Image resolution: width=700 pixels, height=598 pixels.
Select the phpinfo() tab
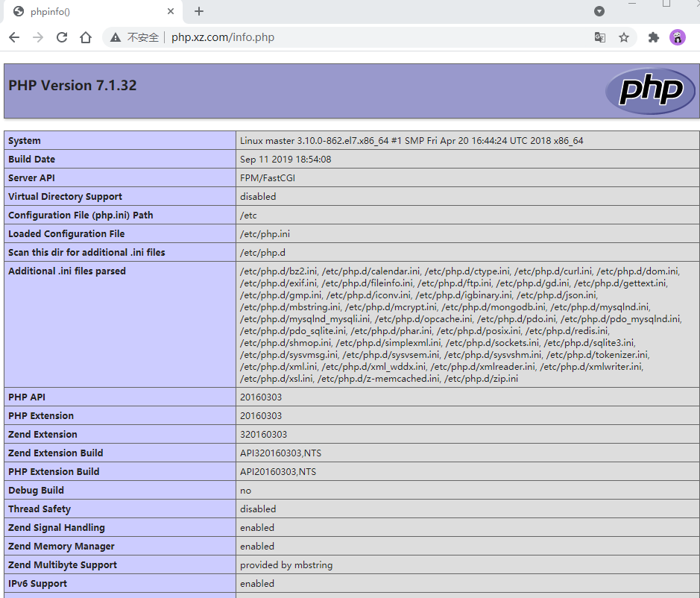pyautogui.click(x=93, y=12)
